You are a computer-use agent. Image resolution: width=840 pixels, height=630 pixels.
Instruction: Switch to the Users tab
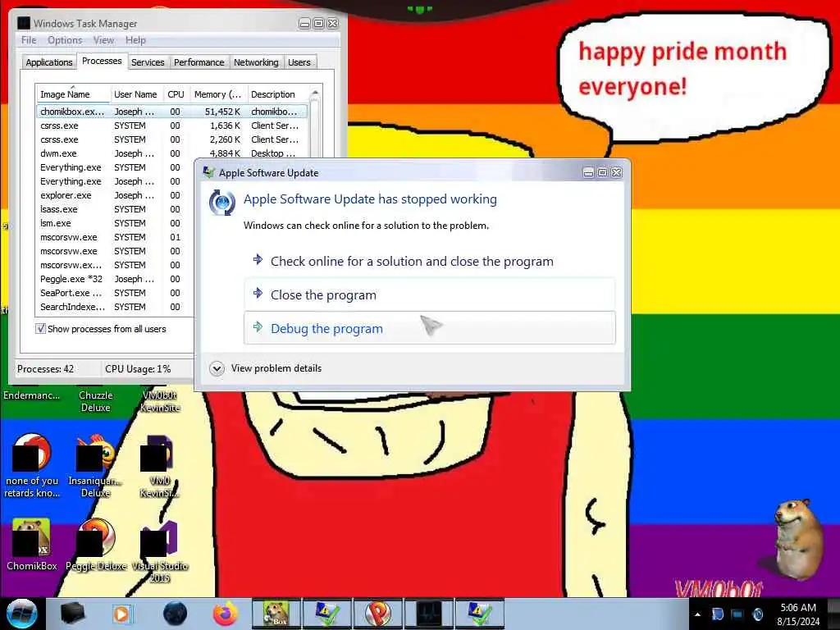[299, 62]
